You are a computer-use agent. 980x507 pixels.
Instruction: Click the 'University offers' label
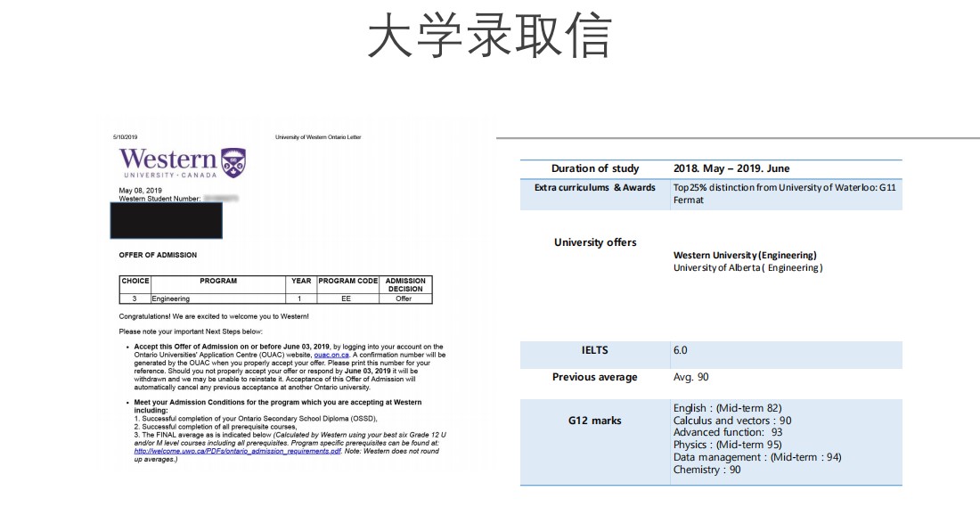click(595, 242)
